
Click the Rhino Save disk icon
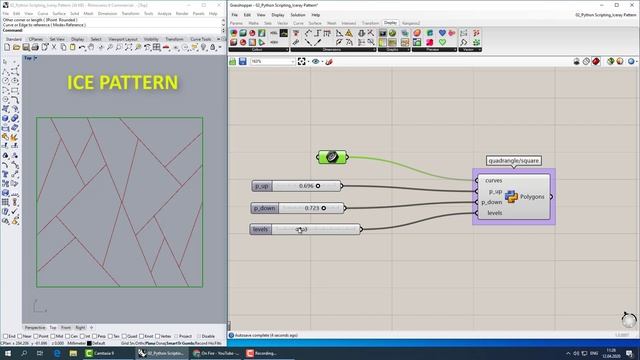click(26, 47)
